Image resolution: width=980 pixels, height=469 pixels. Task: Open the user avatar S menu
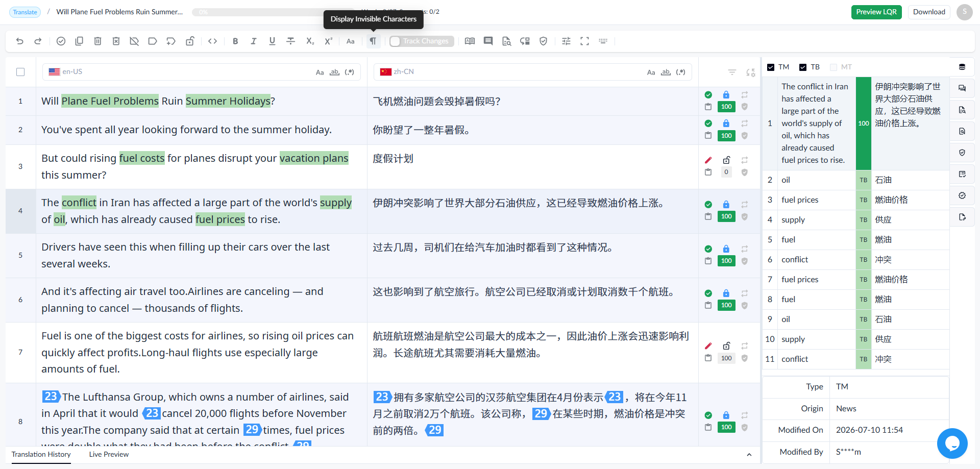tap(964, 12)
